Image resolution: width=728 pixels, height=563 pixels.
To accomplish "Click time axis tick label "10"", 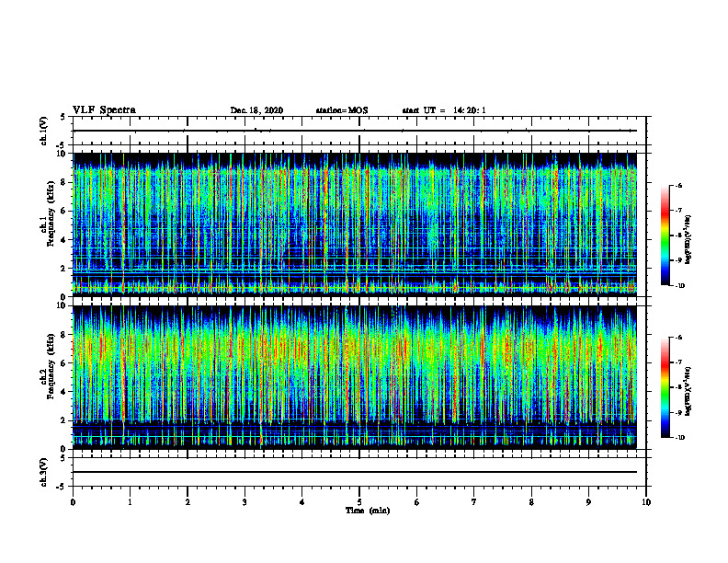I will point(646,502).
